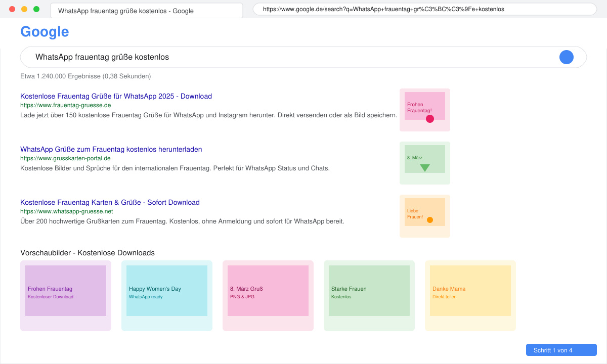Viewport: 607px width, 364px height.
Task: Open the 8. März Gruß preview card
Action: tap(268, 296)
